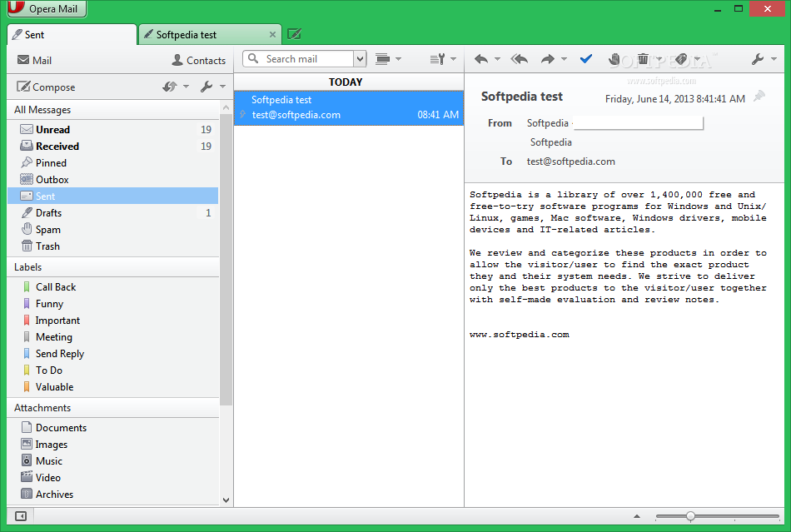Image resolution: width=791 pixels, height=532 pixels.
Task: Toggle pin icon in Softpedia test message header
Action: [759, 96]
